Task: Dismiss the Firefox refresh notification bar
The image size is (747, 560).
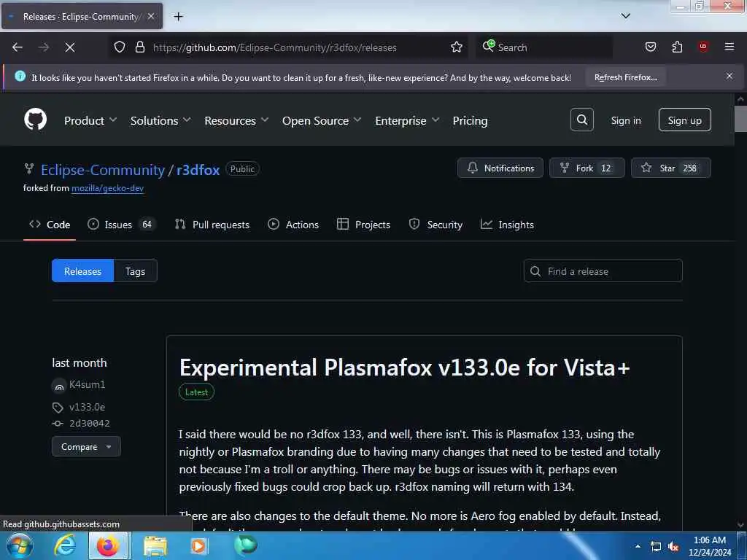Action: [729, 76]
